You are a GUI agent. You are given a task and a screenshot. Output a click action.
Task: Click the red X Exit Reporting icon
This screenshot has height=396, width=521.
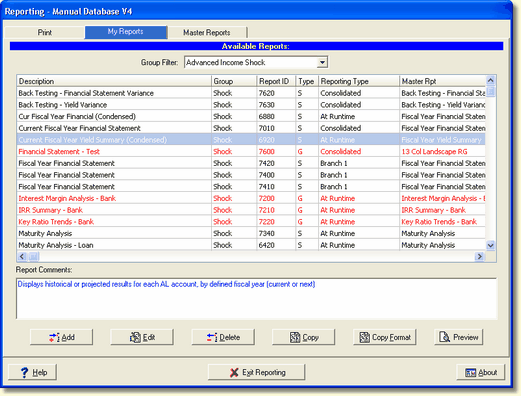(x=234, y=372)
